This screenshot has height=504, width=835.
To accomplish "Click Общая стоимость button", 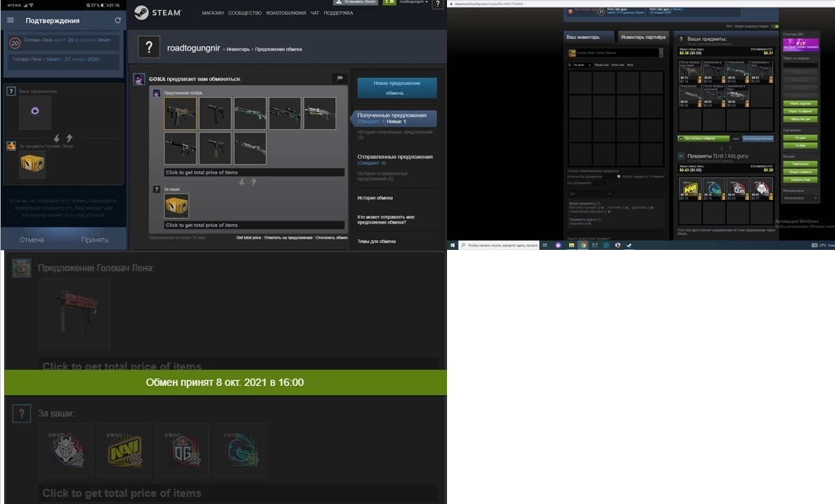I will pyautogui.click(x=800, y=171).
